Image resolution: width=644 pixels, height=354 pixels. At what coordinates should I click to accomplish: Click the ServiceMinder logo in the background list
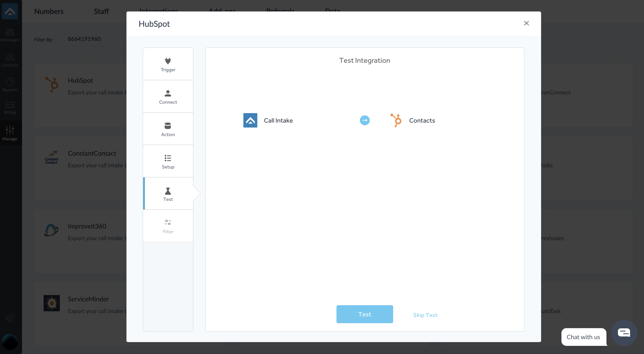(x=51, y=303)
